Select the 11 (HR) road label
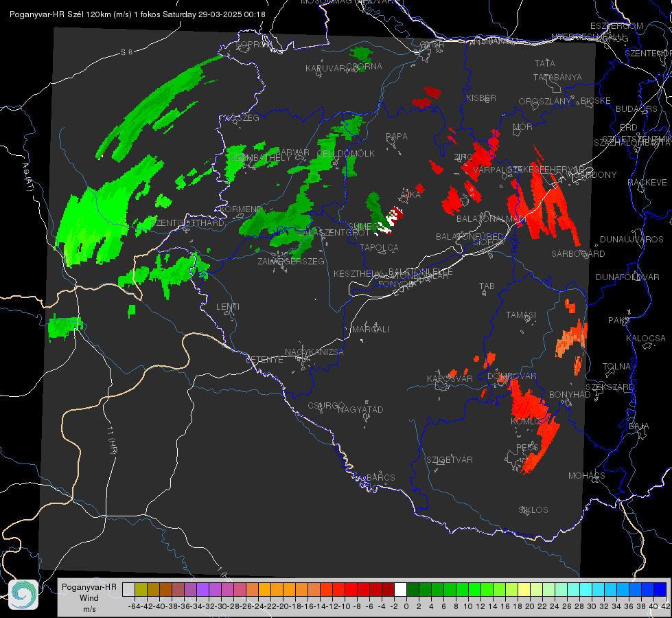Image resolution: width=672 pixels, height=618 pixels. pos(113,439)
